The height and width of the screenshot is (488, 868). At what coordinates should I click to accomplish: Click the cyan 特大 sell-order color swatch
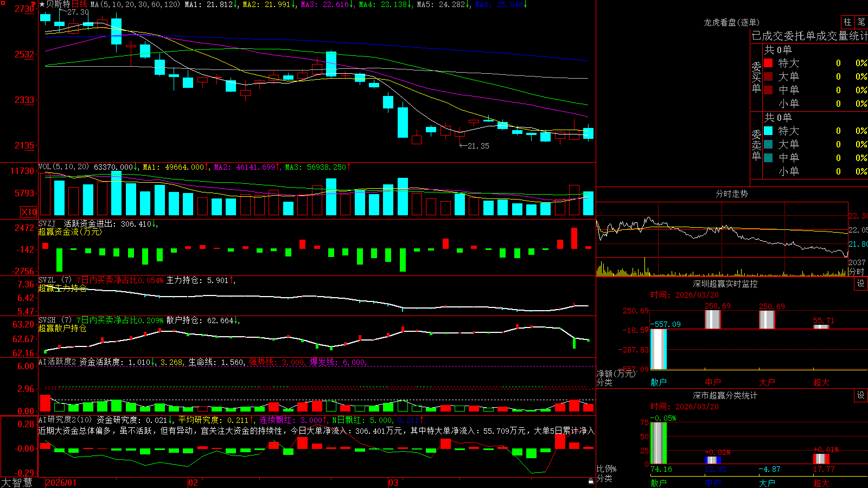pyautogui.click(x=768, y=131)
